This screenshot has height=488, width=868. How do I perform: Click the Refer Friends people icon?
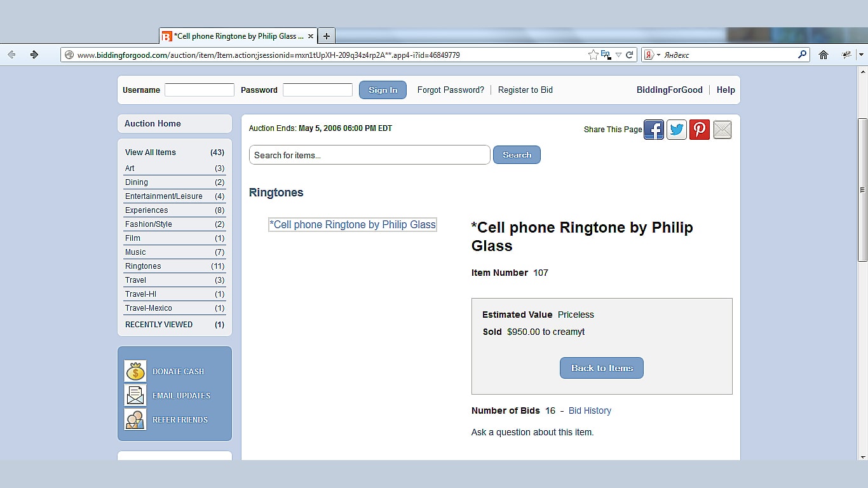(x=135, y=419)
